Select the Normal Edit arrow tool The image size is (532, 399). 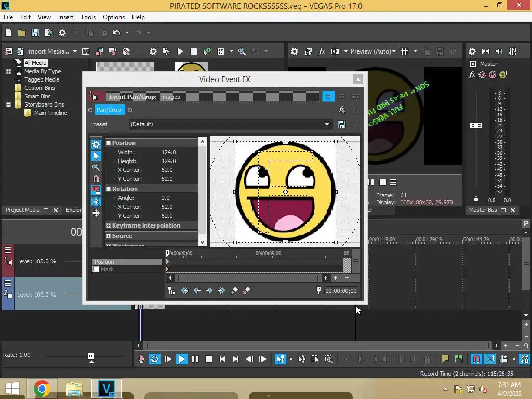(x=96, y=156)
